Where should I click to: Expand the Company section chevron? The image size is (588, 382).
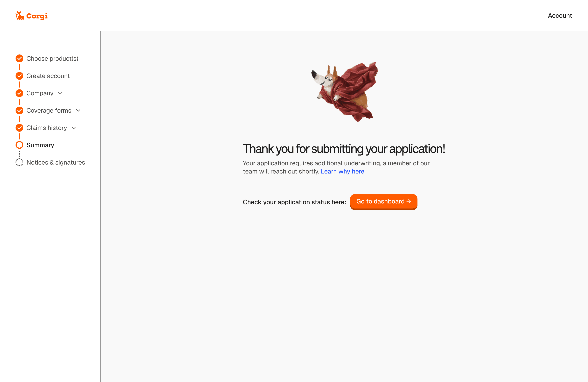pyautogui.click(x=60, y=93)
